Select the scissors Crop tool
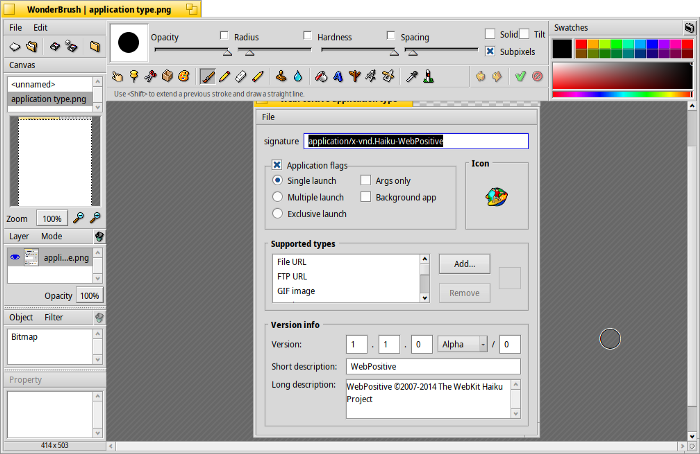Viewport: 700px width, 454px height. tap(150, 77)
